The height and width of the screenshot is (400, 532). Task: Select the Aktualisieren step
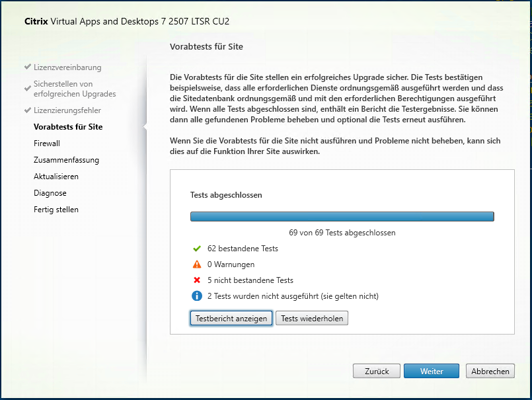click(x=56, y=177)
